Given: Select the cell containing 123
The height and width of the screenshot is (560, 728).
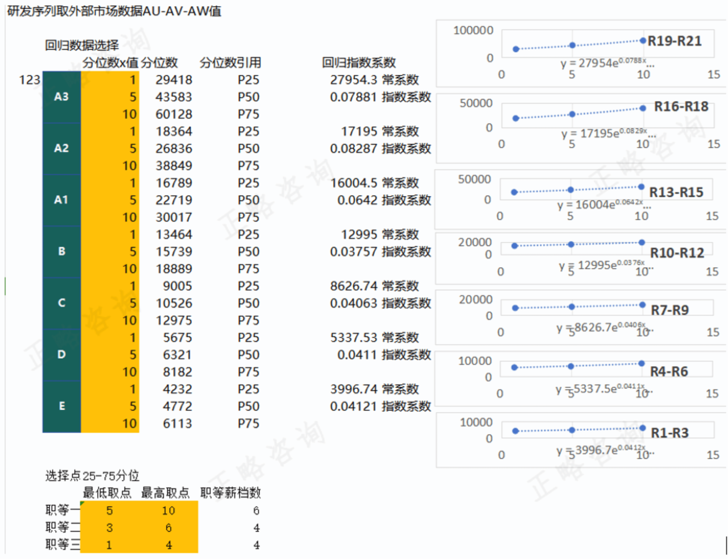Looking at the screenshot, I should point(30,80).
